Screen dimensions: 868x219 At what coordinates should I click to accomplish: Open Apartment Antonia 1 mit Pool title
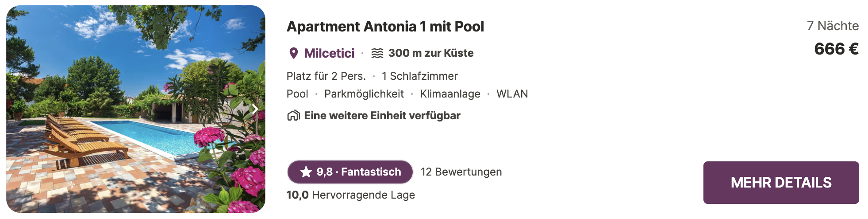point(385,27)
